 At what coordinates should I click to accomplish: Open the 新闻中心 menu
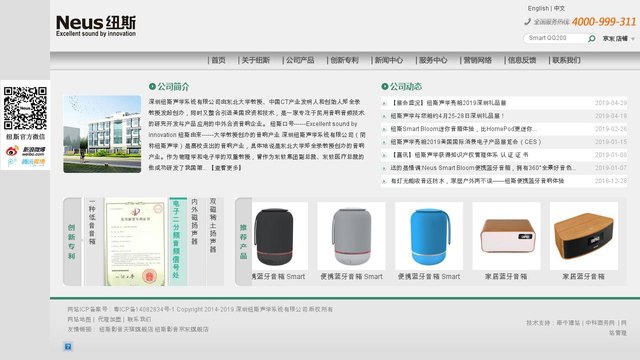pos(389,60)
